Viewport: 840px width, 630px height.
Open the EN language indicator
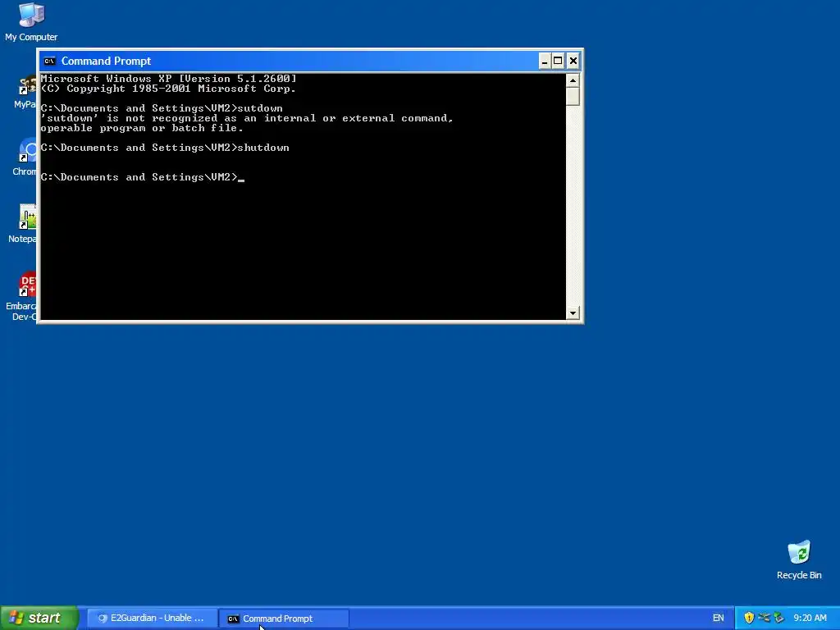718,619
